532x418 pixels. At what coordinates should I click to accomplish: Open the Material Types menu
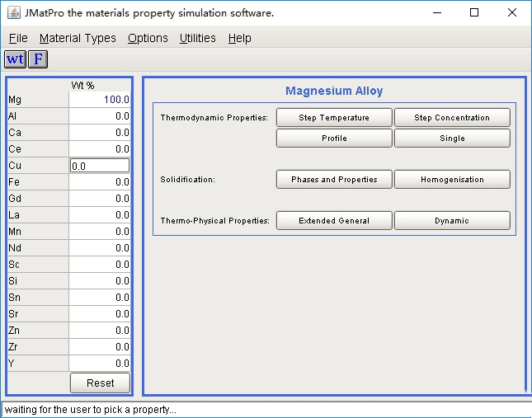click(78, 38)
